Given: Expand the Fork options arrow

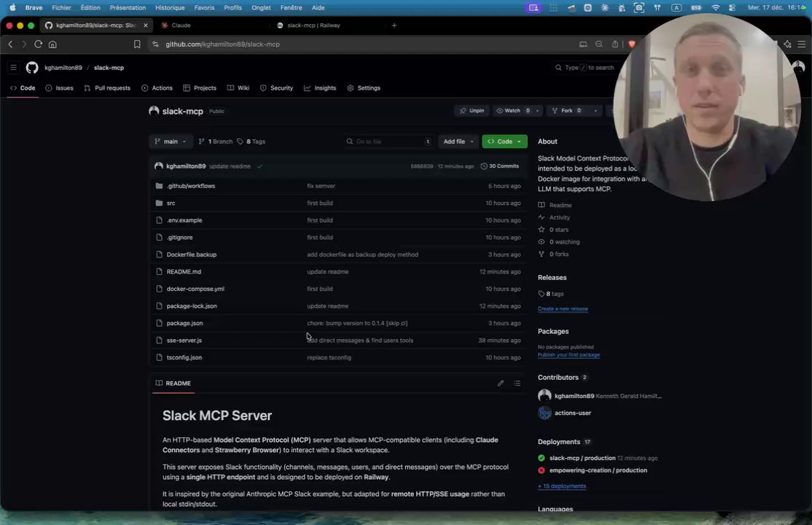Looking at the screenshot, I should click(596, 110).
